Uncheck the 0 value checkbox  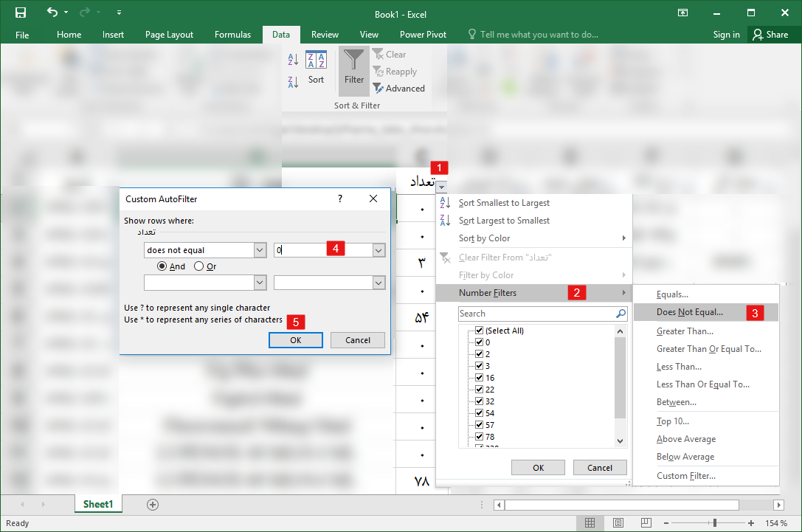480,342
